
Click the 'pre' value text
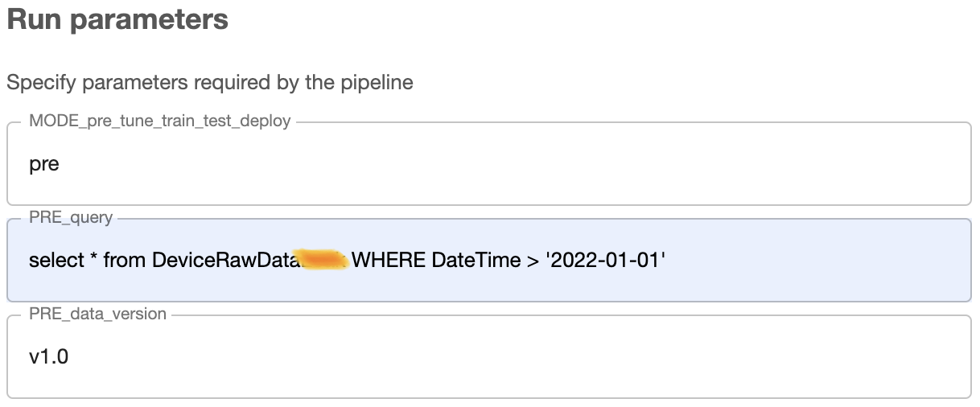(44, 164)
